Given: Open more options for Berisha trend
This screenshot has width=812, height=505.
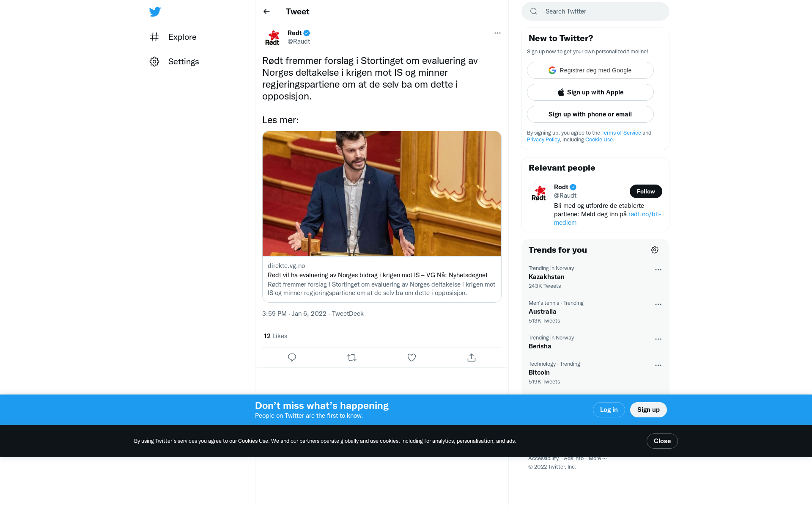Looking at the screenshot, I should (x=658, y=339).
